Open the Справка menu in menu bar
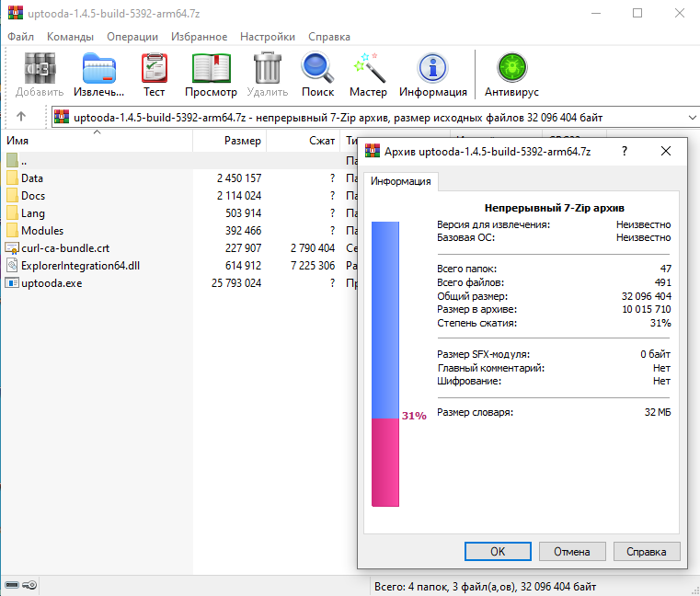The image size is (700, 596). pyautogui.click(x=329, y=37)
